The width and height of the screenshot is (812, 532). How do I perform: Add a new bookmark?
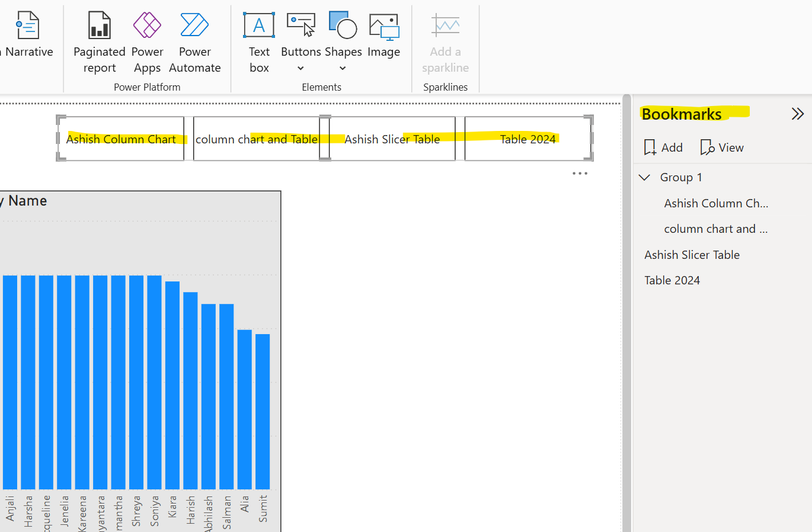663,147
